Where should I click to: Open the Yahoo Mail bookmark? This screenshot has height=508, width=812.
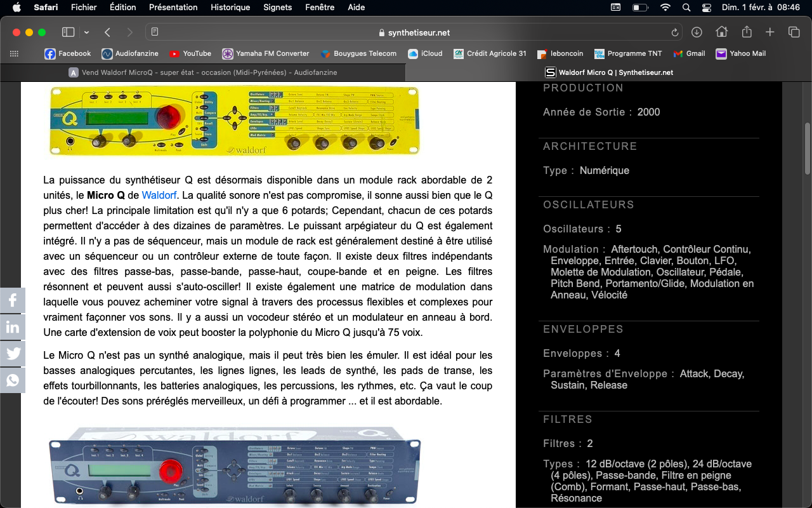coord(741,54)
